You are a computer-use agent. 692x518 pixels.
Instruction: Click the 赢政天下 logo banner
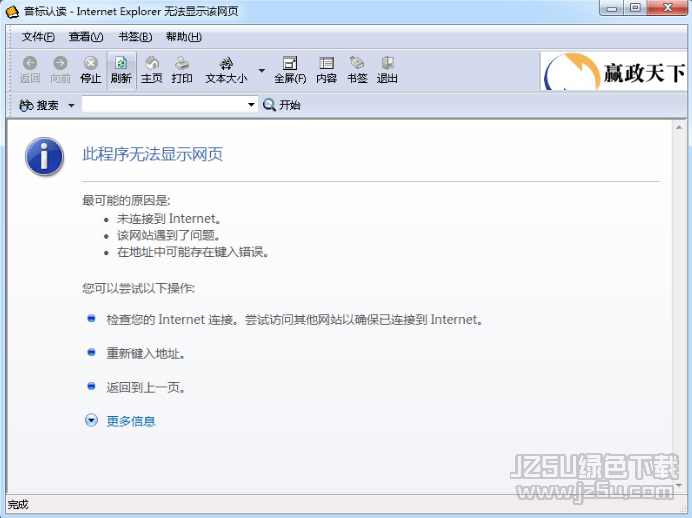[x=613, y=71]
